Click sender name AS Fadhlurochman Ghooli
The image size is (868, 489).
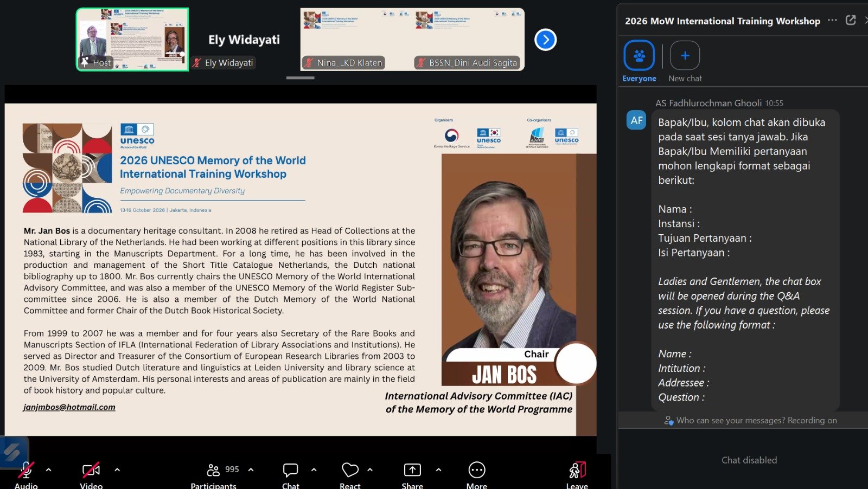[x=708, y=103]
